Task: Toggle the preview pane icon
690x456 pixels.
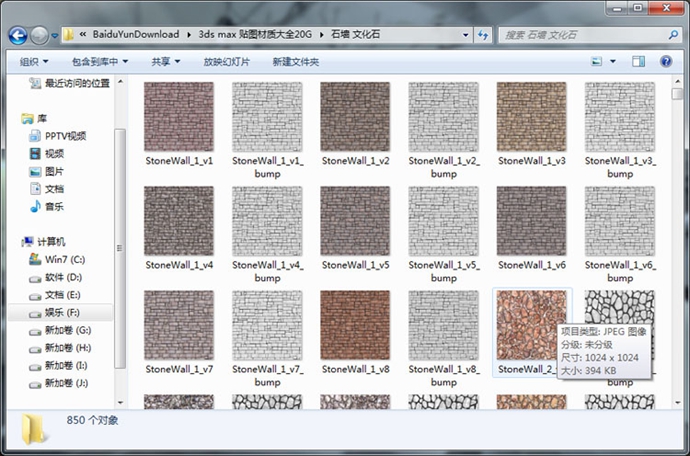Action: [x=639, y=62]
